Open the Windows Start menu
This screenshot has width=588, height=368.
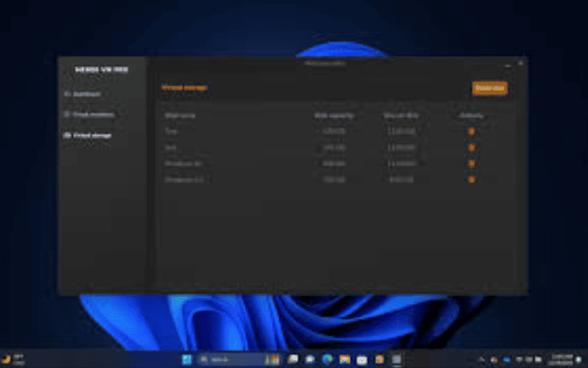point(186,360)
